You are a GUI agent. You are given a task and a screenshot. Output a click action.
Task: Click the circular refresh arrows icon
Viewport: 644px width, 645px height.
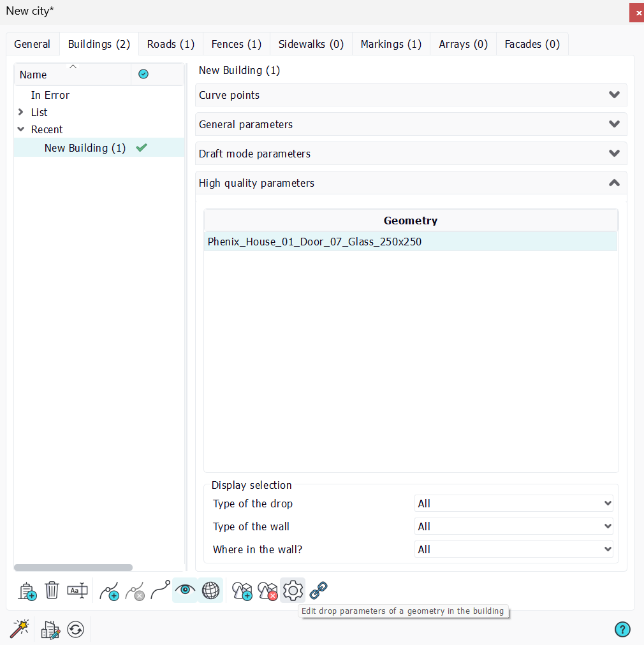coord(76,629)
